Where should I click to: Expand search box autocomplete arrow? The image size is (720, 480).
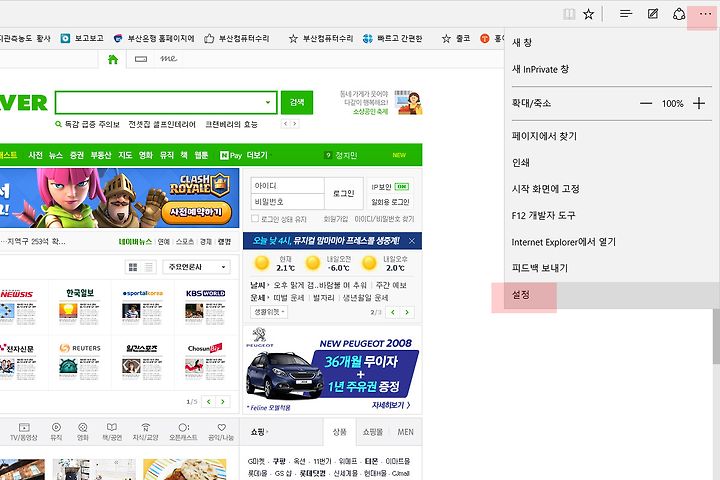coord(268,102)
